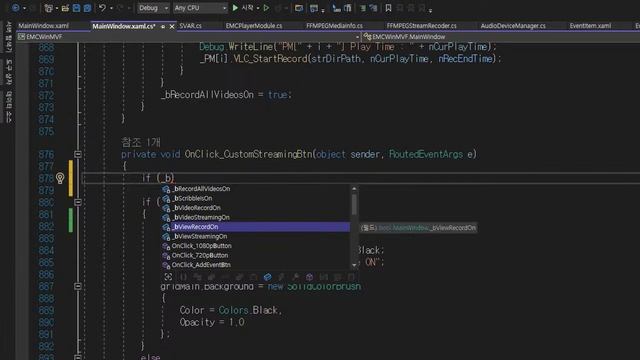640x360 pixels.
Task: Click the new project toolbar icon
Action: [x=48, y=8]
